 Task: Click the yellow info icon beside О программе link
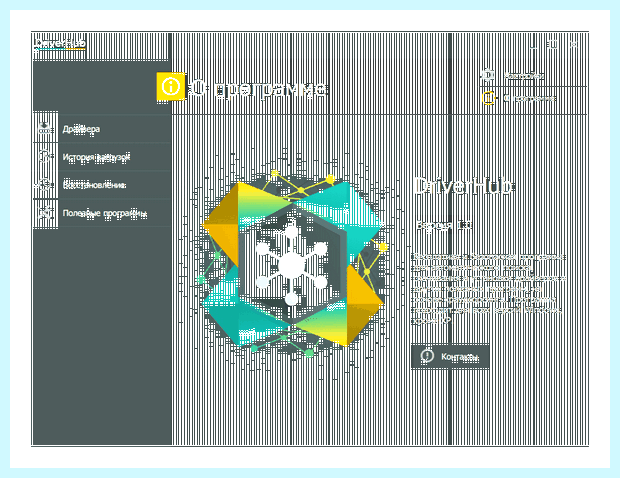click(488, 98)
